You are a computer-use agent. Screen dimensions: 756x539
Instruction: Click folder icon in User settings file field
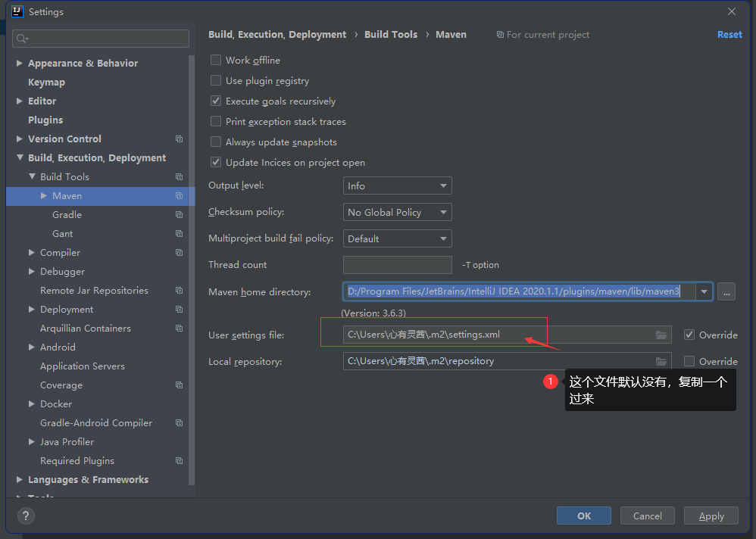tap(661, 335)
